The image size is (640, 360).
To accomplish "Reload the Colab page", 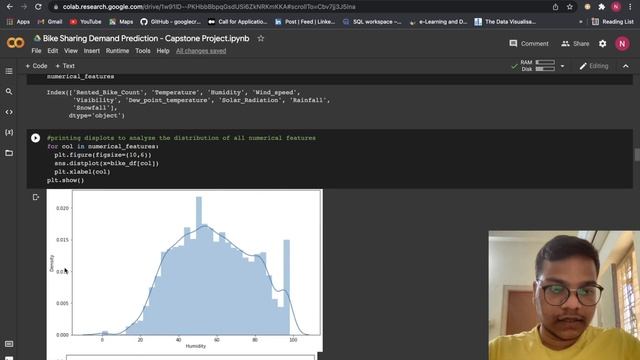I will [x=38, y=7].
